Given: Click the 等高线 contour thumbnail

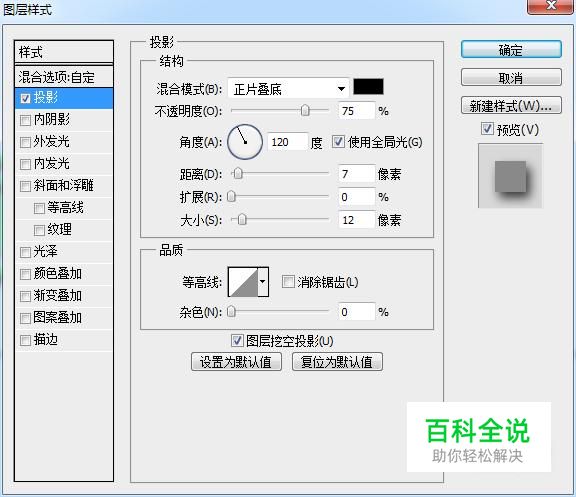Looking at the screenshot, I should pos(243,282).
